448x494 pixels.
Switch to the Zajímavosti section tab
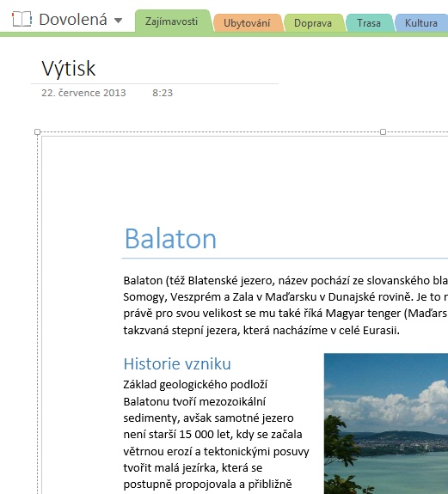click(x=172, y=21)
